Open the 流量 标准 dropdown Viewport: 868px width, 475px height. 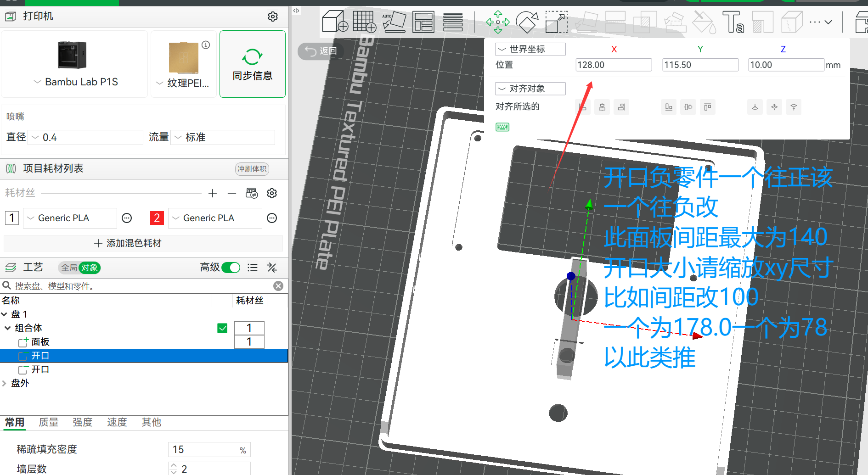coord(223,137)
